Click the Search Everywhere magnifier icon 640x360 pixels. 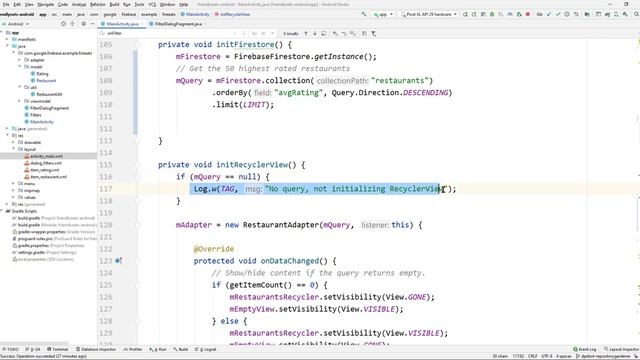pos(636,14)
